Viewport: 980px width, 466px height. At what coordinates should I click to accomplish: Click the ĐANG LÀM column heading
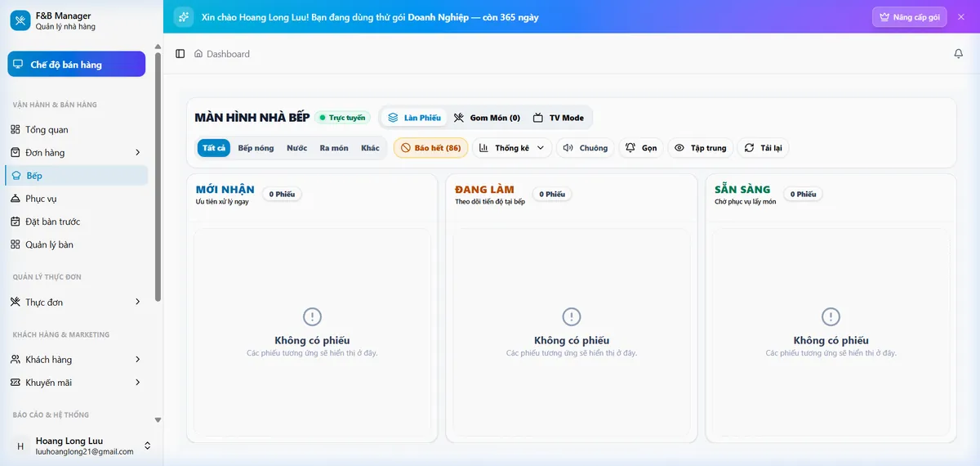485,189
